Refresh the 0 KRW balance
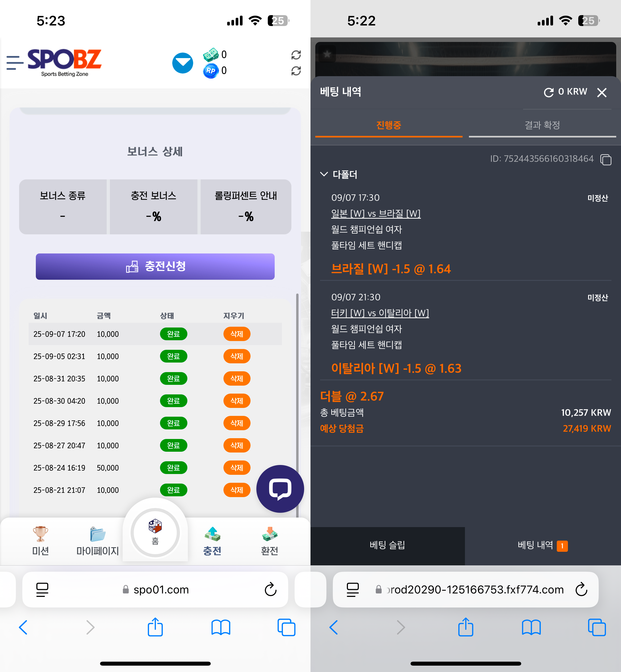 pyautogui.click(x=548, y=92)
